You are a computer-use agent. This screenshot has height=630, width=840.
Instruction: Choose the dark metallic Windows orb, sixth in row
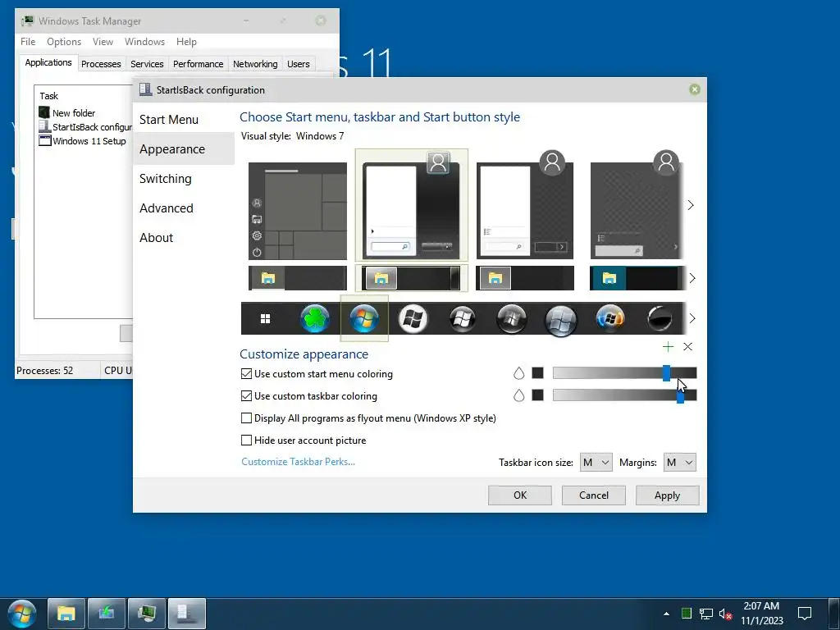coord(512,319)
